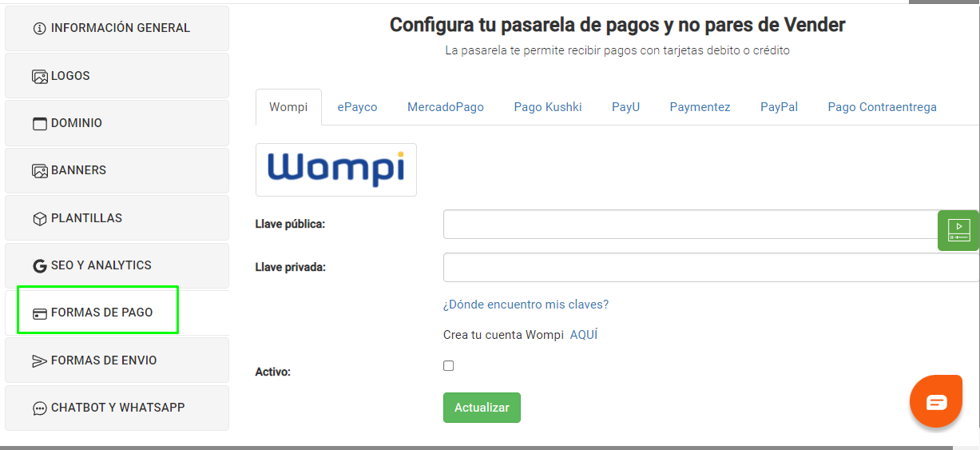Switch to the Wompi tab
Viewport: 980px width, 450px height.
288,107
